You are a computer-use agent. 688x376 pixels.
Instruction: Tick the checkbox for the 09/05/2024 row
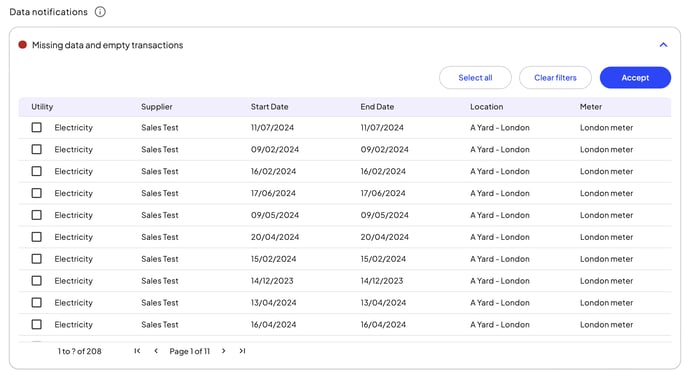coord(37,215)
